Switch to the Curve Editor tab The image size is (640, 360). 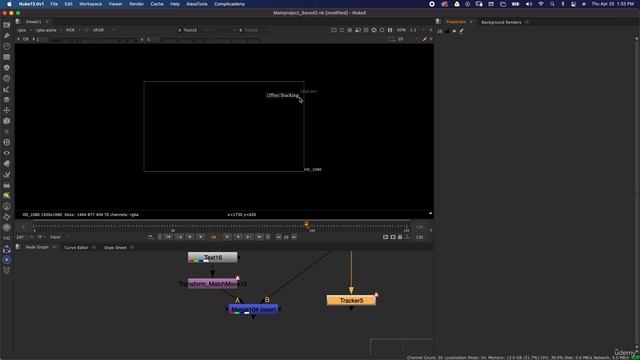[x=76, y=248]
